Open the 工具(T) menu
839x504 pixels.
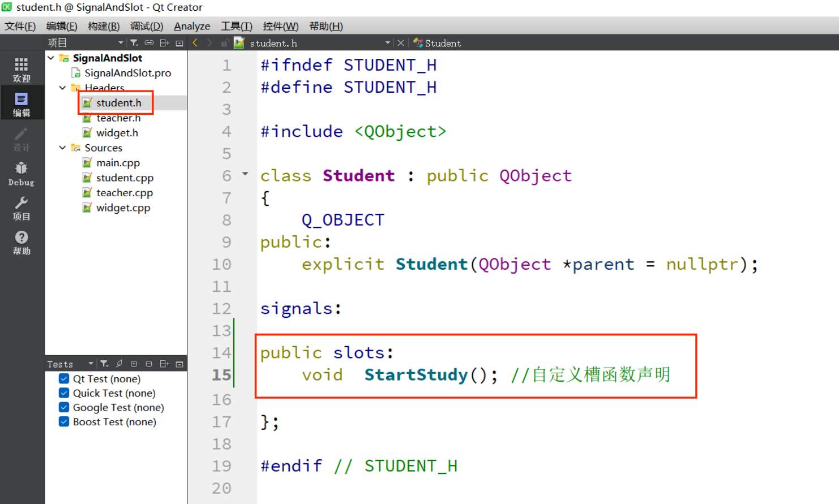[237, 26]
